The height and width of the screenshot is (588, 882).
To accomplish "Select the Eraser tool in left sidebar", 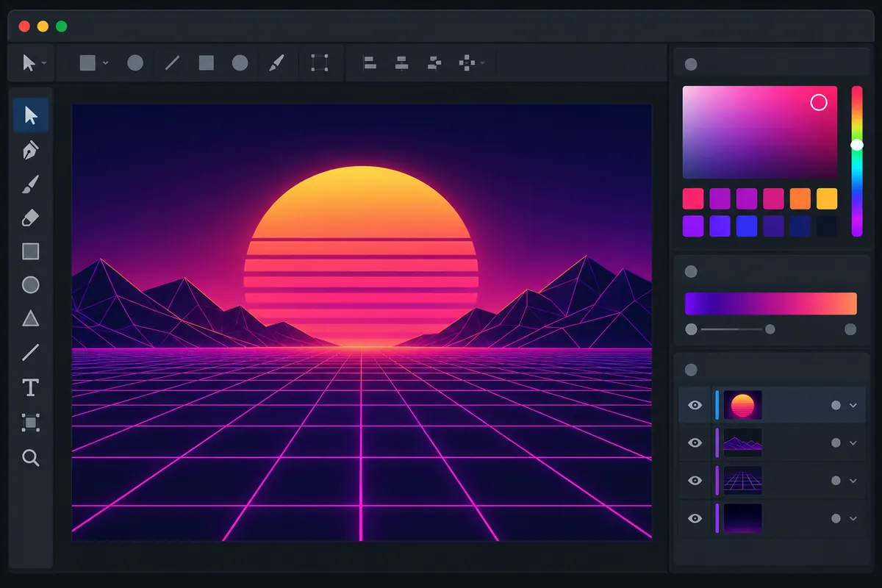I will (30, 218).
